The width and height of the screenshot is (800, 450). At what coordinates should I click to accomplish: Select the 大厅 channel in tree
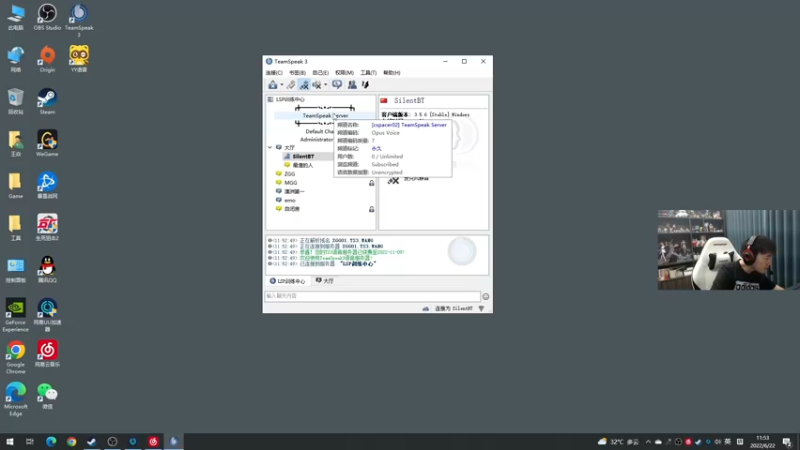(x=289, y=147)
